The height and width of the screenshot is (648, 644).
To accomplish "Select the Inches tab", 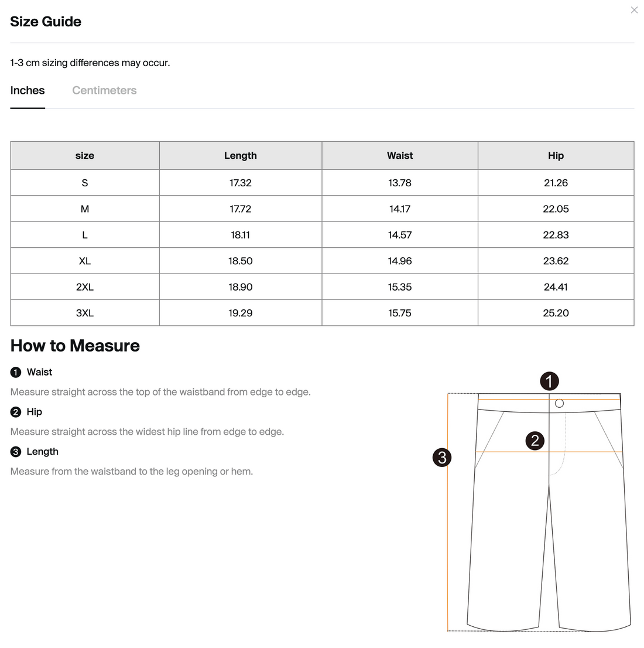I will (28, 90).
